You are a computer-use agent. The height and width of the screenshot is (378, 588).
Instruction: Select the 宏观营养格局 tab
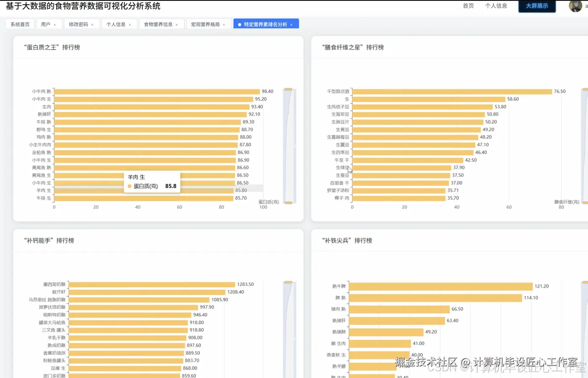[x=205, y=24]
